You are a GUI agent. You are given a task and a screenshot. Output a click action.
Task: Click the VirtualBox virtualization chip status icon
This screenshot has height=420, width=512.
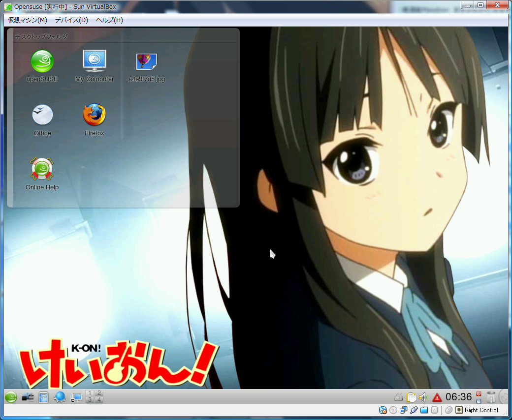click(x=435, y=410)
